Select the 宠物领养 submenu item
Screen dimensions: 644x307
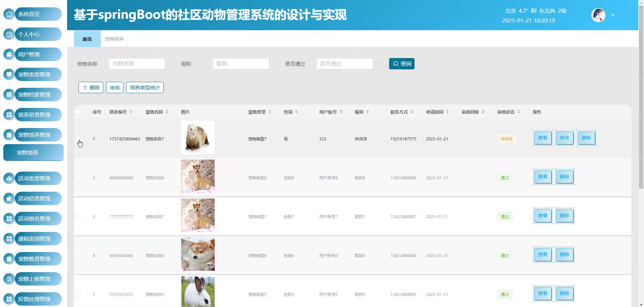pos(34,152)
